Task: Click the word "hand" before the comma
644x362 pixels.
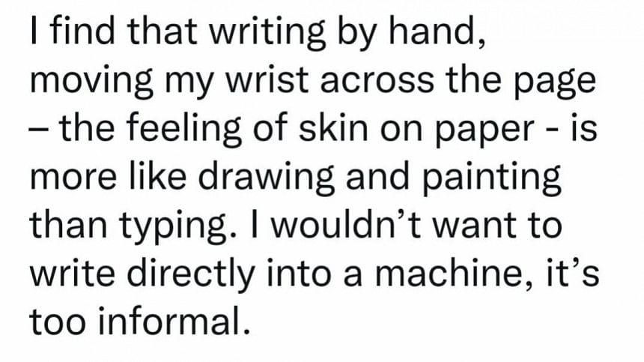Action: (x=431, y=31)
